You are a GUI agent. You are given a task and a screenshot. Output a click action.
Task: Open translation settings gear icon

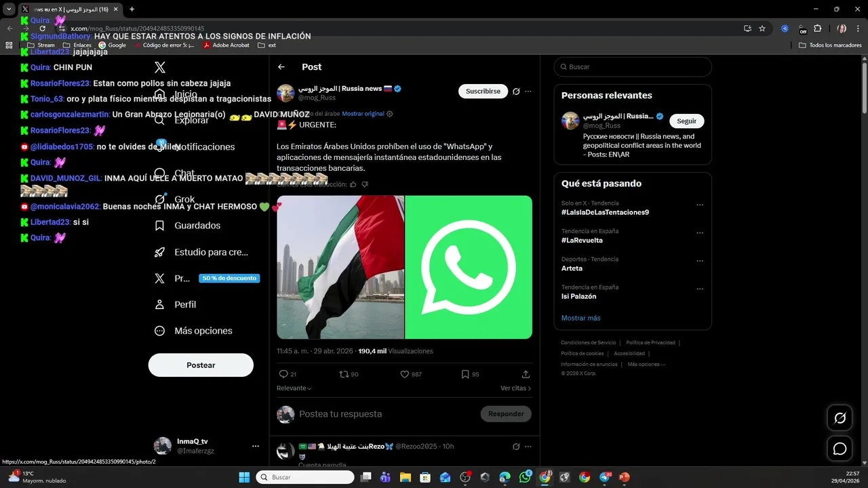pyautogui.click(x=389, y=114)
